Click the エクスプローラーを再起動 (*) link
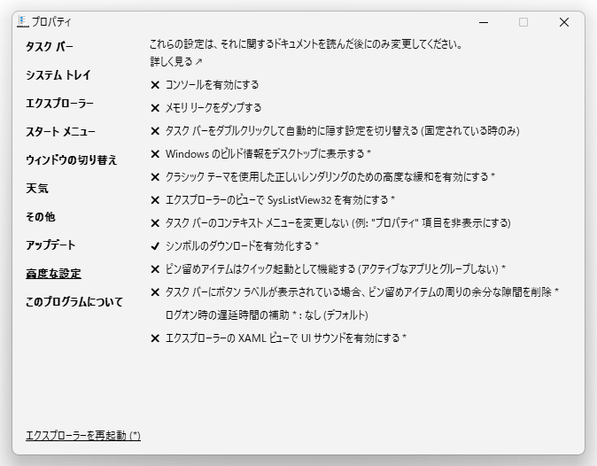This screenshot has height=466, width=597. [83, 435]
